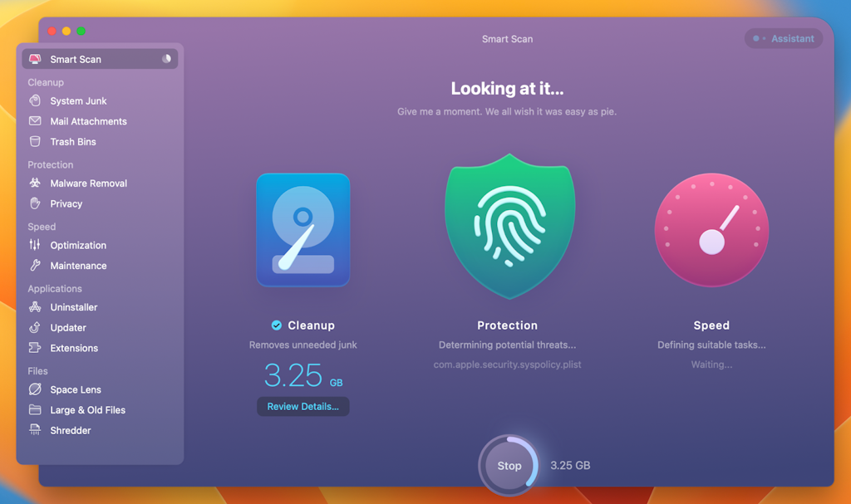851x504 pixels.
Task: Click the 3.25 GB total beside Stop
Action: click(x=570, y=466)
